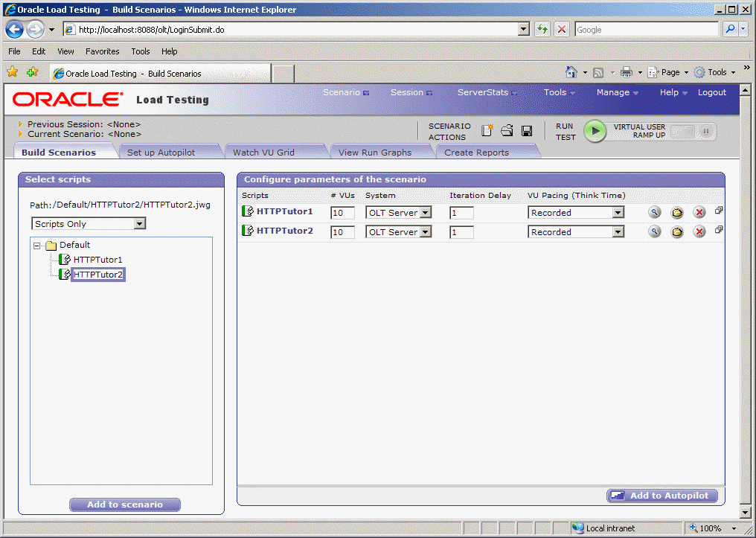Click the Add to scenario button

coord(124,504)
